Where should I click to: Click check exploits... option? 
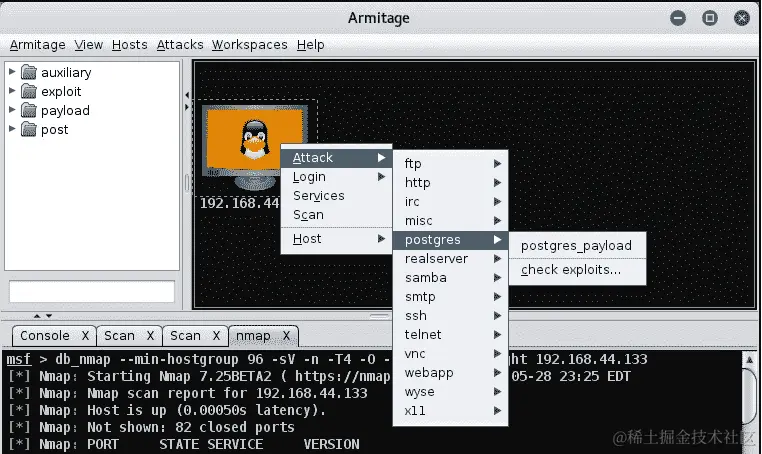click(x=577, y=270)
